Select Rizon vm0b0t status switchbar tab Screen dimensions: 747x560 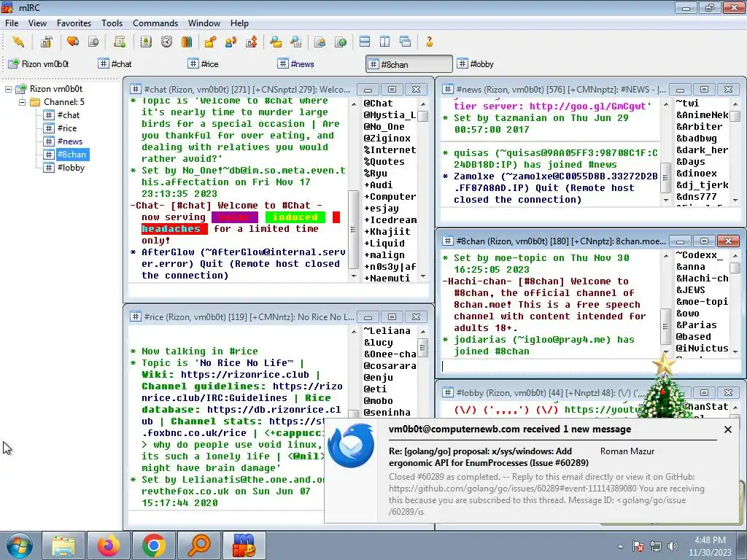[x=48, y=64]
